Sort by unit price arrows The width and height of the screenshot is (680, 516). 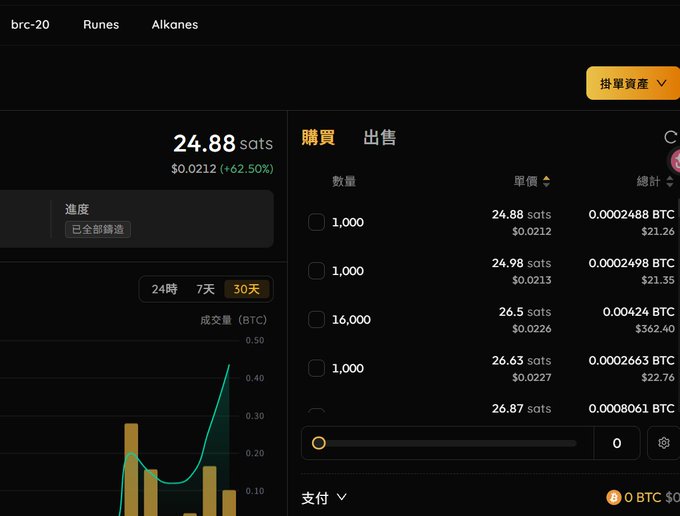[x=546, y=181]
